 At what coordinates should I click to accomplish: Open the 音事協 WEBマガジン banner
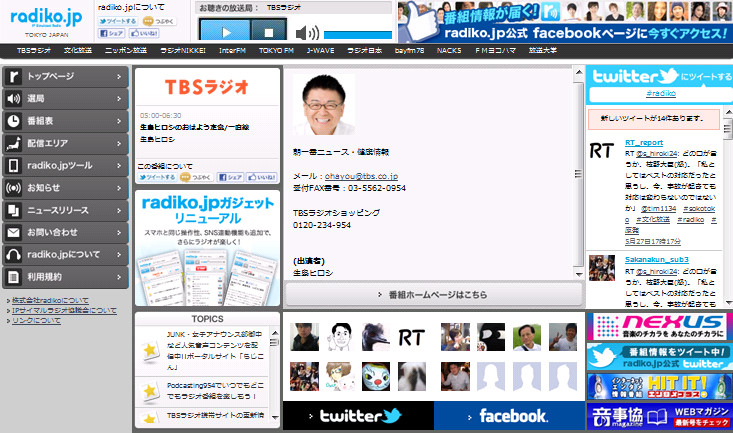[659, 417]
